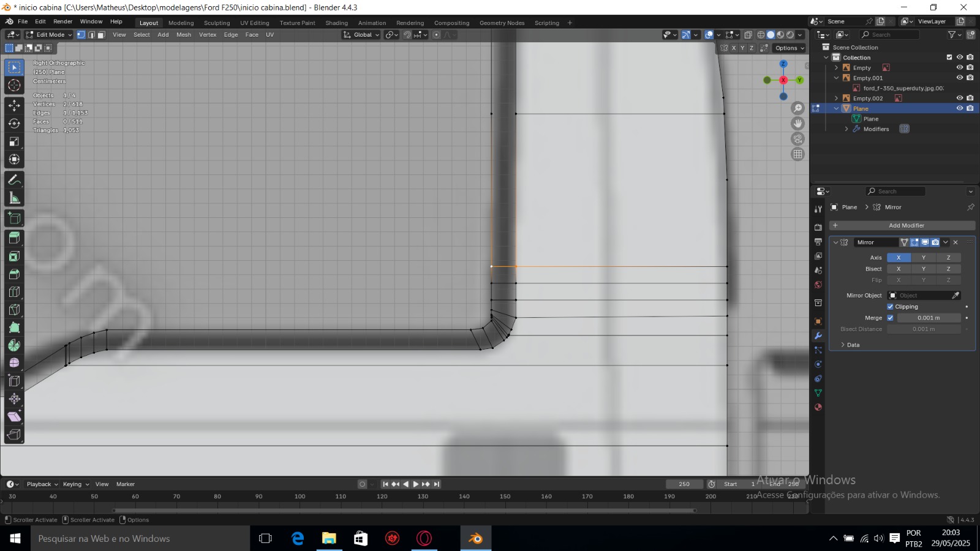980x551 pixels.
Task: Select the Knife tool
Action: 14,310
